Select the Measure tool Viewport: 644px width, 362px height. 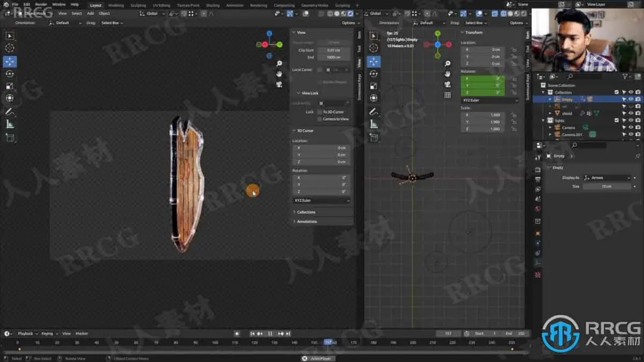(9, 125)
